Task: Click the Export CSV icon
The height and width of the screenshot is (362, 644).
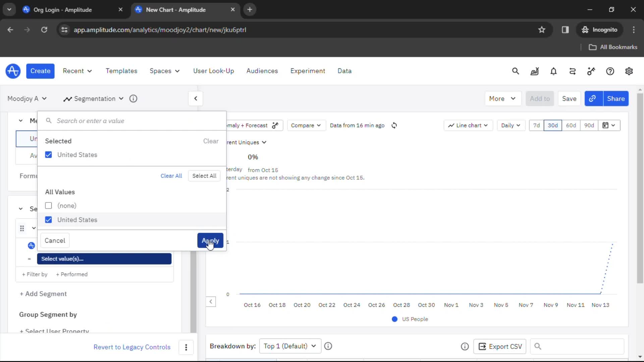Action: click(482, 346)
